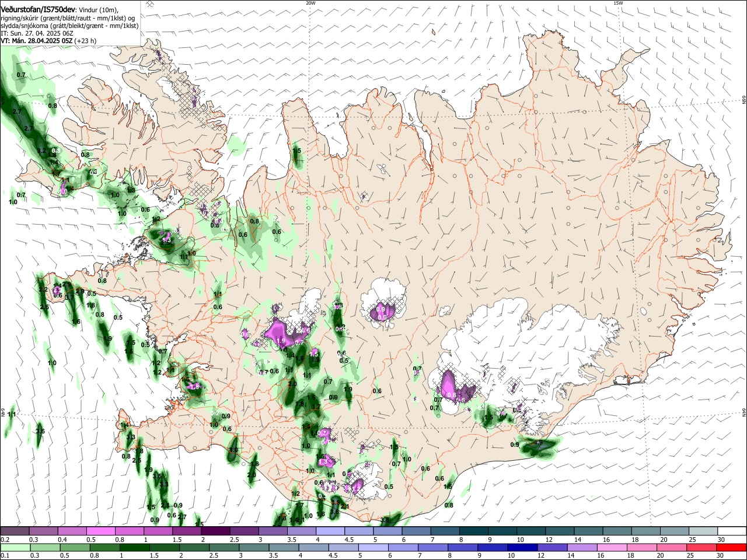
Task: Select the light grey swatch between 25 and 30
Action: tap(703, 531)
